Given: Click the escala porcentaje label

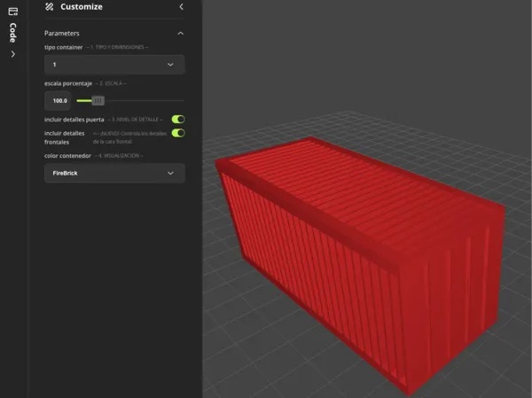Looking at the screenshot, I should 68,83.
